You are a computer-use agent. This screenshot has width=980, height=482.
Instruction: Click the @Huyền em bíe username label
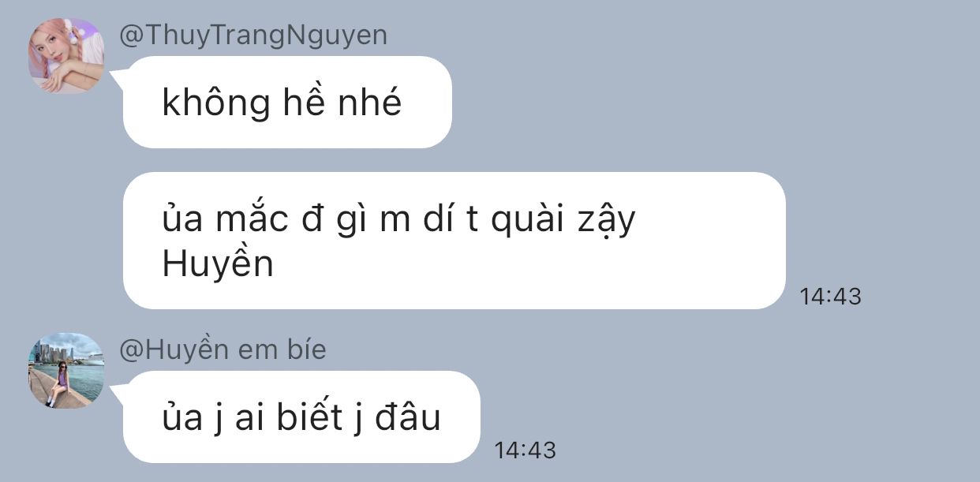click(x=223, y=349)
